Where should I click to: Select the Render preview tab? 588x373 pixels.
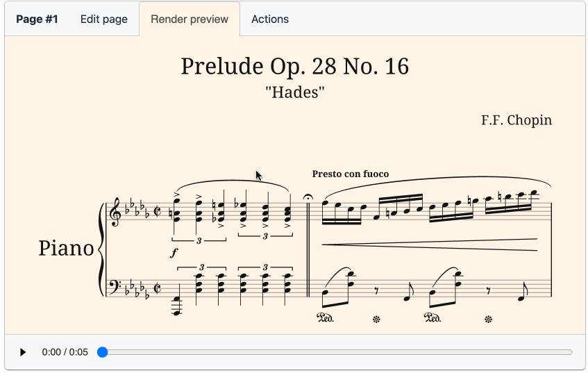[x=190, y=19]
